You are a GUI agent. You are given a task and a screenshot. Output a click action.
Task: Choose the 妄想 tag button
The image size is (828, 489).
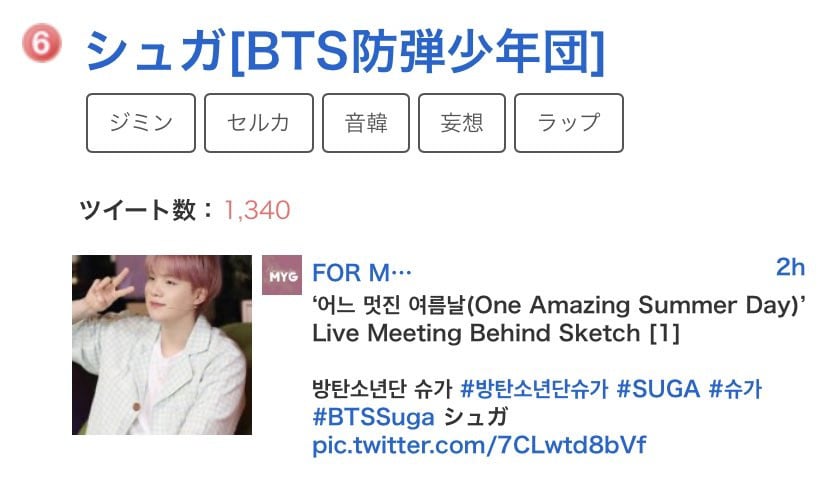click(462, 123)
